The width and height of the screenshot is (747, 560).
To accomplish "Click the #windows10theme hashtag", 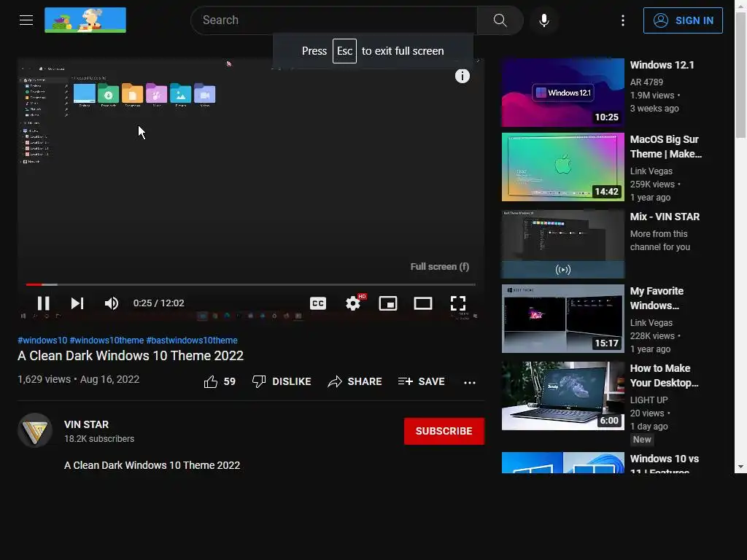I will click(107, 340).
